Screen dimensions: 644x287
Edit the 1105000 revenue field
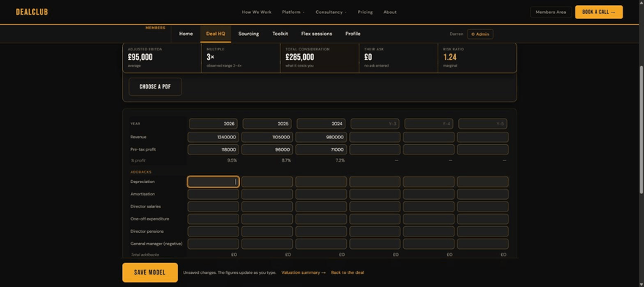267,137
